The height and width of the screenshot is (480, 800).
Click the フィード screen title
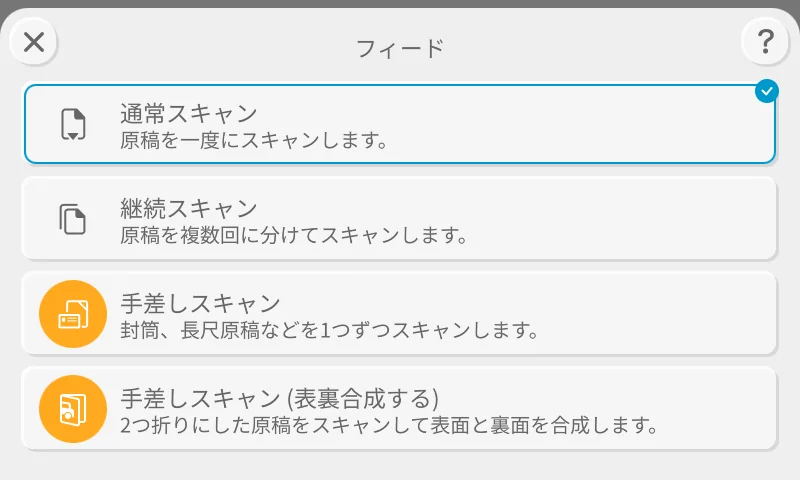400,47
